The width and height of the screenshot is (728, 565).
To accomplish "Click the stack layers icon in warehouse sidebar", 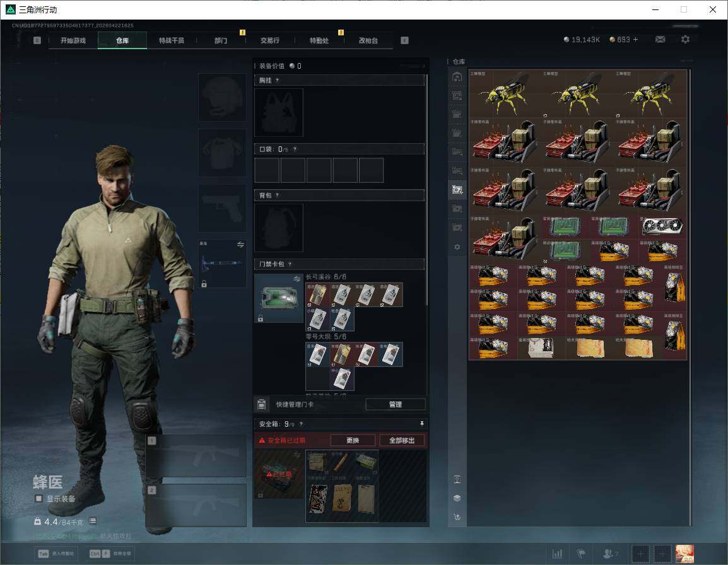I will [x=457, y=498].
